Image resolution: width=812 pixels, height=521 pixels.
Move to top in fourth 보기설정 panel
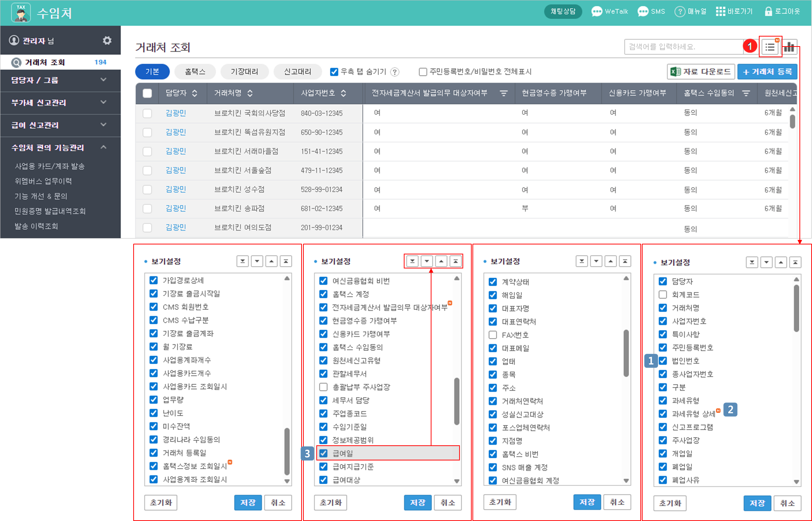[x=795, y=262]
